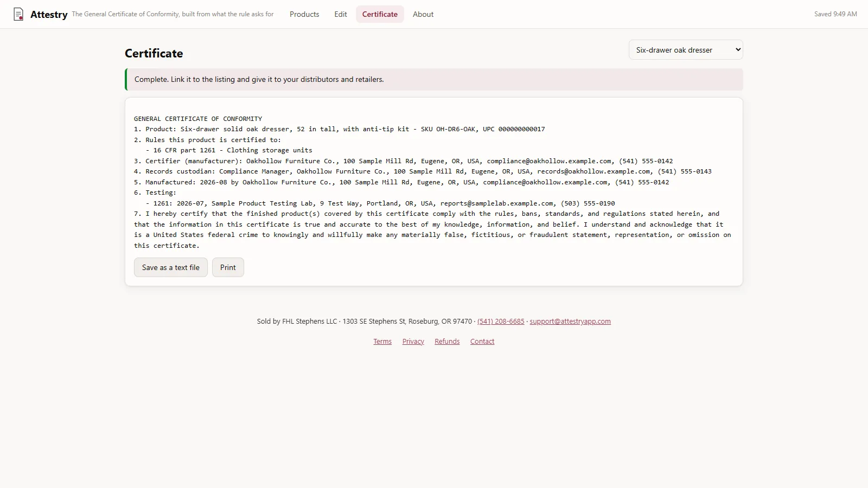This screenshot has width=868, height=488.
Task: Click the Attestry brand name
Action: [x=49, y=15]
